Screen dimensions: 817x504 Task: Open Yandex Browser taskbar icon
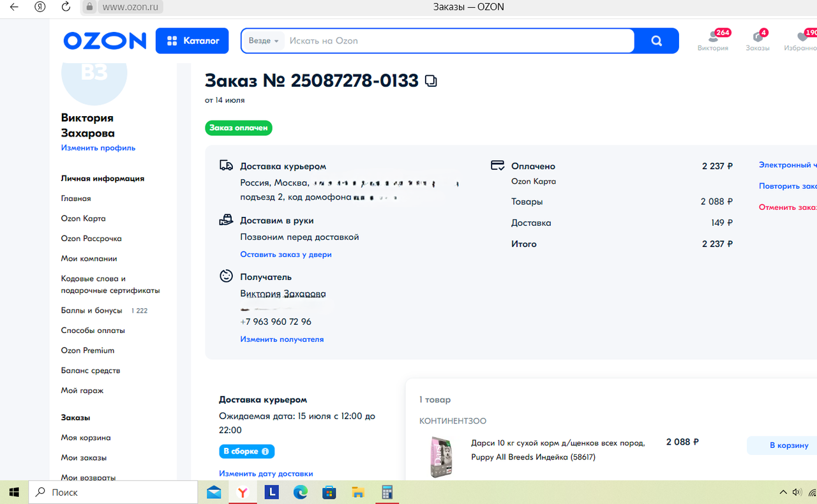(243, 492)
